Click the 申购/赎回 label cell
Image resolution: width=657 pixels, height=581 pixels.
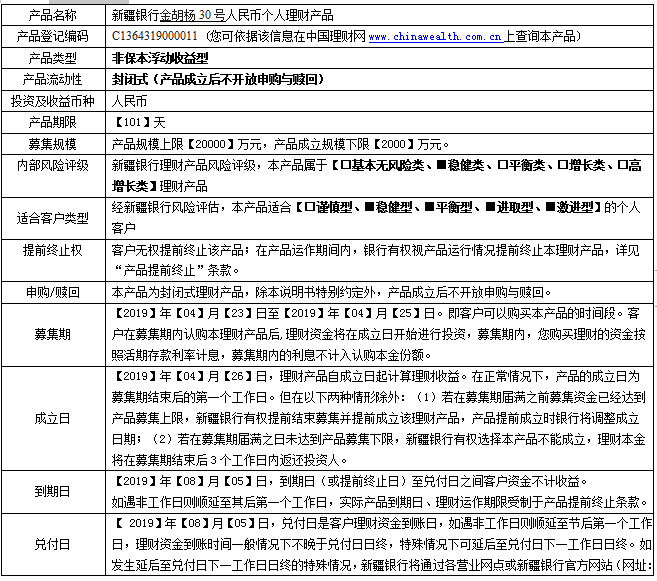click(53, 292)
